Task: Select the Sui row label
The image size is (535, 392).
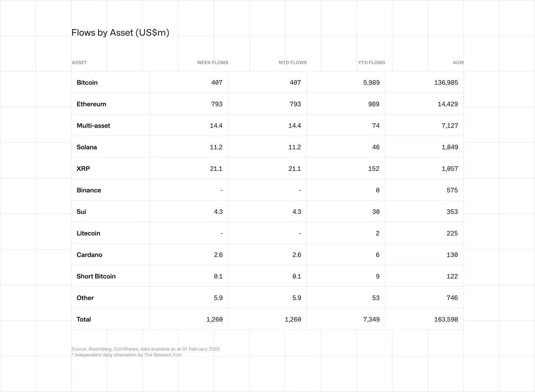Action: 81,212
